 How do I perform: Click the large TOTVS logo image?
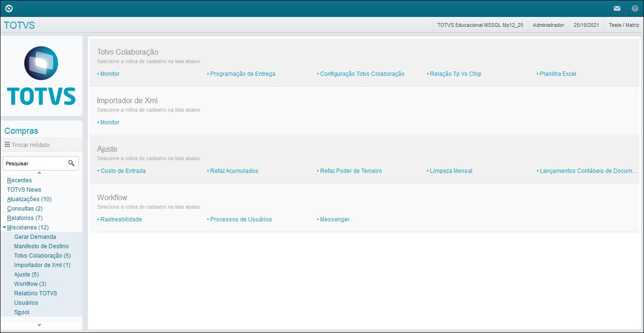[41, 76]
